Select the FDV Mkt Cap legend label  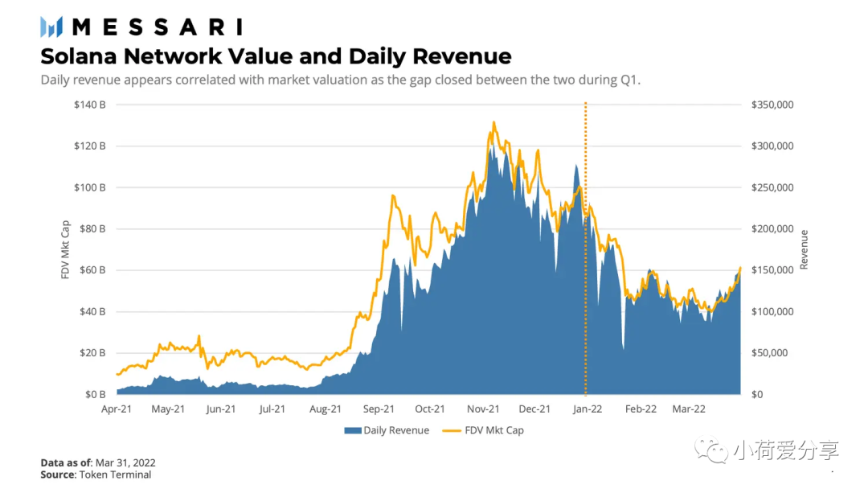pyautogui.click(x=494, y=430)
